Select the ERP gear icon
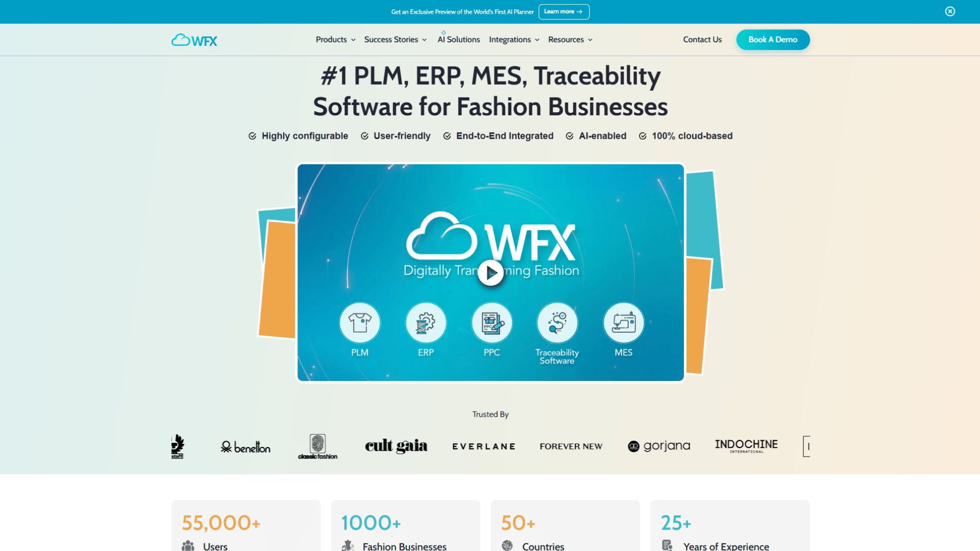980x551 pixels. 426,323
